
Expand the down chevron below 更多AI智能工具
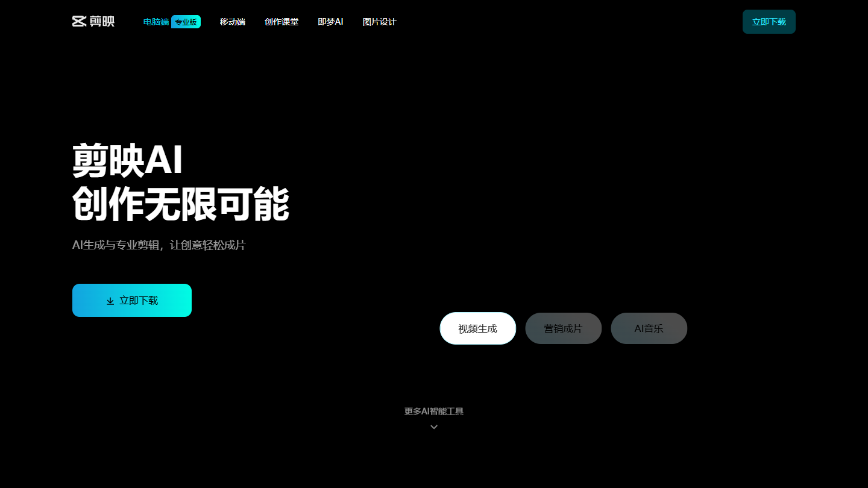tap(434, 427)
